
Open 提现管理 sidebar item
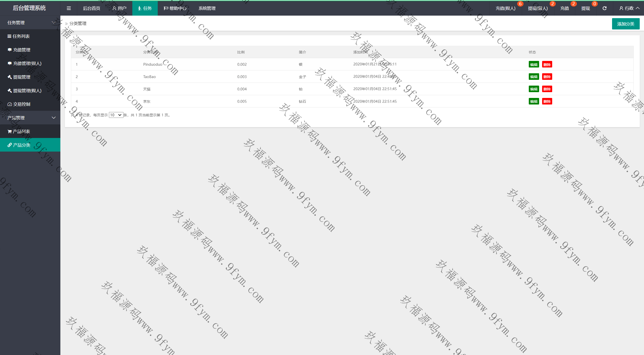(22, 77)
